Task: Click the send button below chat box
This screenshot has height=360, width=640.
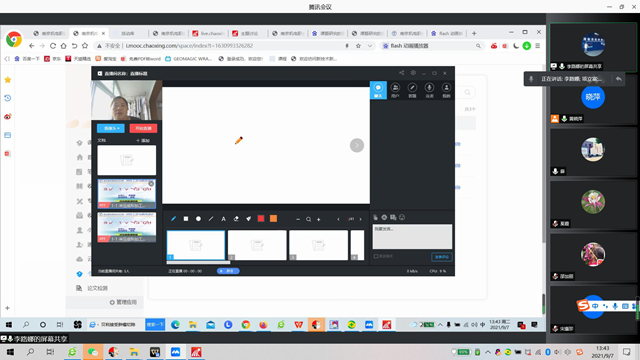Action: 442,257
